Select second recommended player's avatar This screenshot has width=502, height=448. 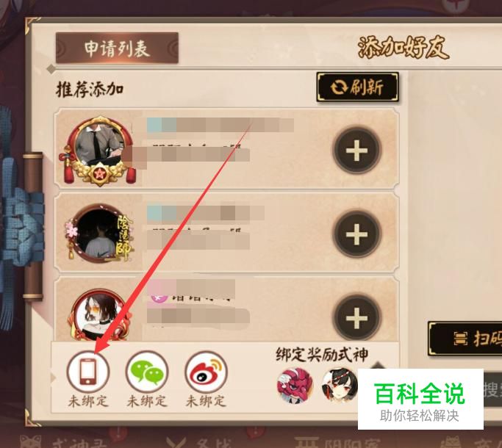(x=99, y=233)
